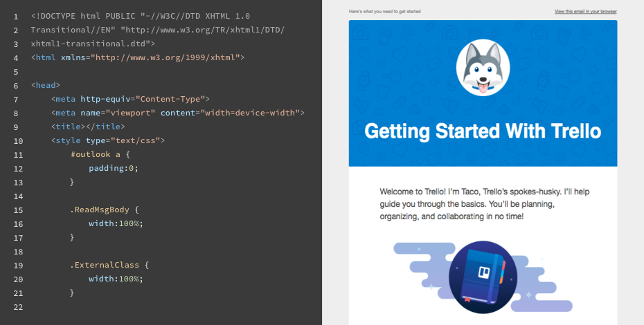Viewport: 644px width, 325px height.
Task: Click the 'Getting Started With Trello' heading
Action: pyautogui.click(x=483, y=131)
